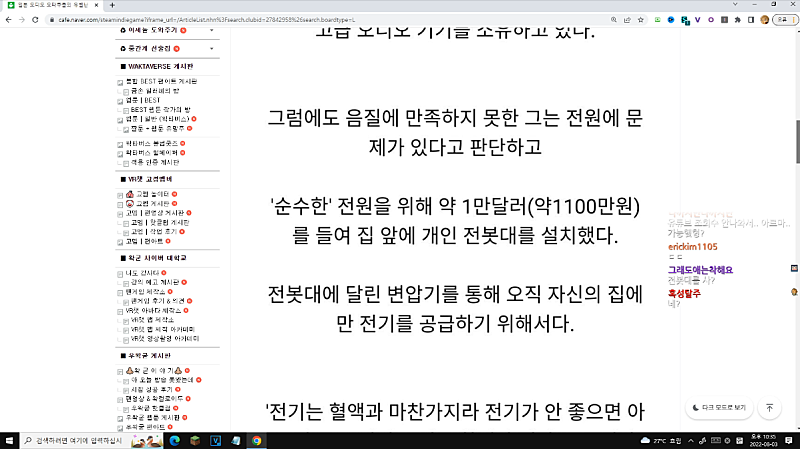The height and width of the screenshot is (449, 800).
Task: Show hidden system tray icons chevron
Action: 691,440
